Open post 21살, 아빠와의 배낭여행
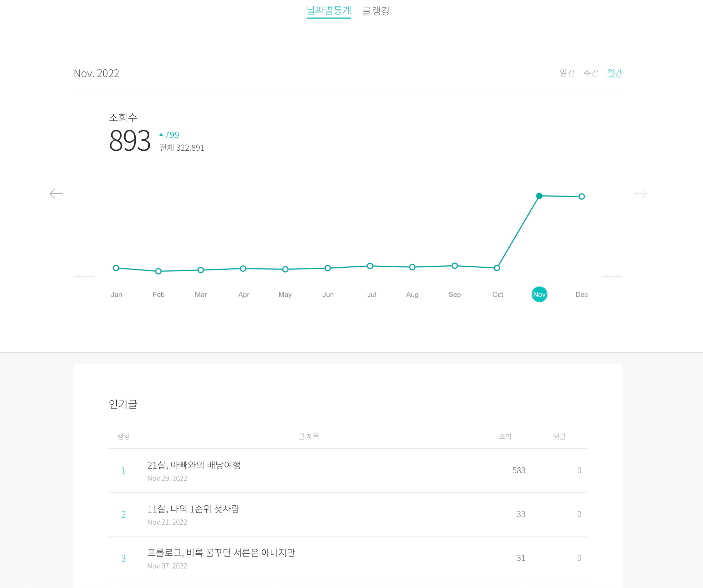This screenshot has height=588, width=703. (194, 465)
